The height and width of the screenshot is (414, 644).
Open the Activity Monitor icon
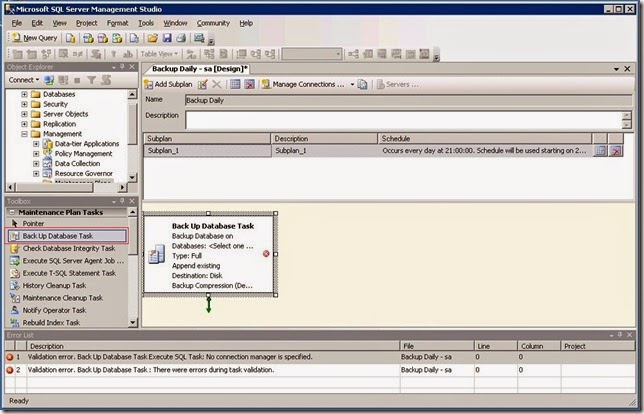[x=199, y=38]
